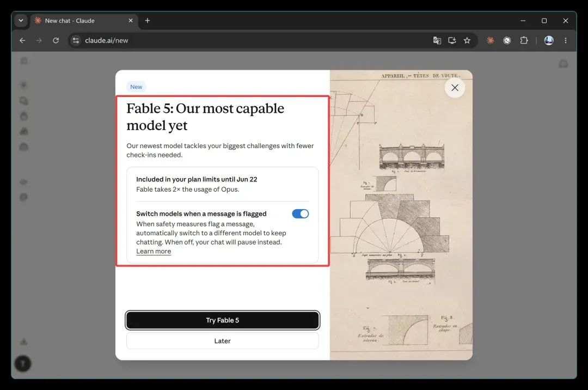Click the Try Fable 5 button
588x390 pixels.
(x=222, y=320)
